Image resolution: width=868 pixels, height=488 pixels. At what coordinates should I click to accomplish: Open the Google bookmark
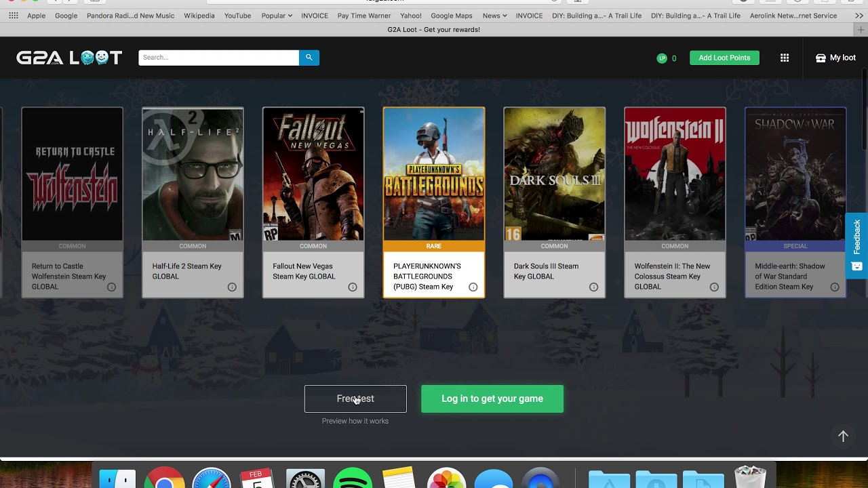click(x=66, y=16)
